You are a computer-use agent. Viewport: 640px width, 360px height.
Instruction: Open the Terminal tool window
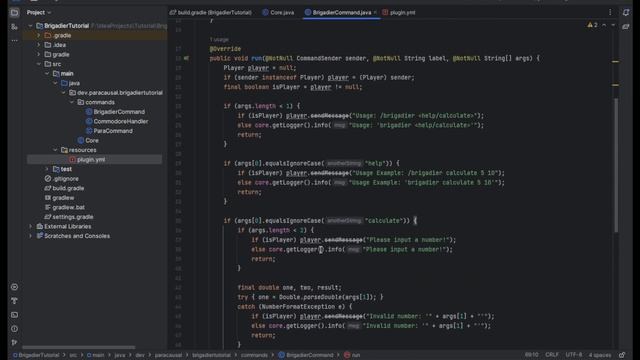pos(14,315)
